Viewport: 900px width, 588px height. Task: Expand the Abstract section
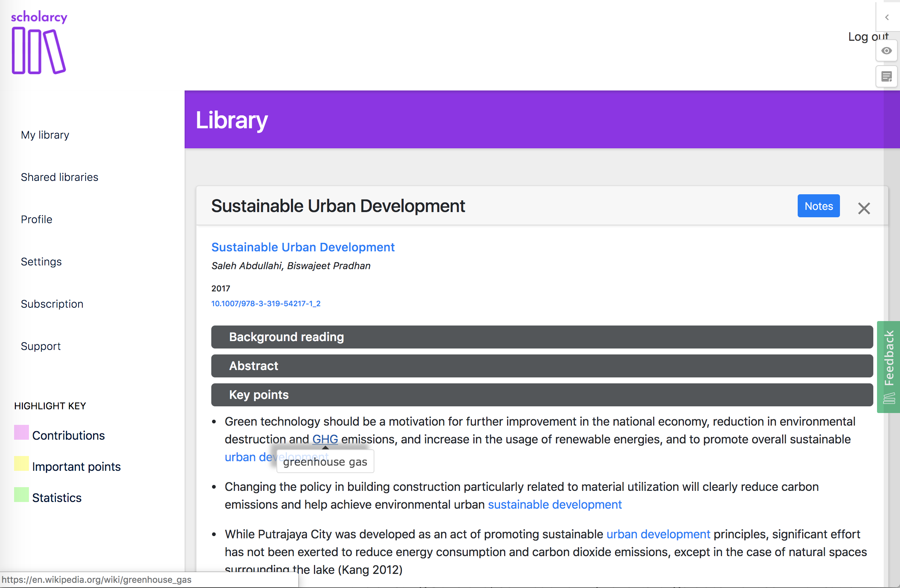click(542, 366)
